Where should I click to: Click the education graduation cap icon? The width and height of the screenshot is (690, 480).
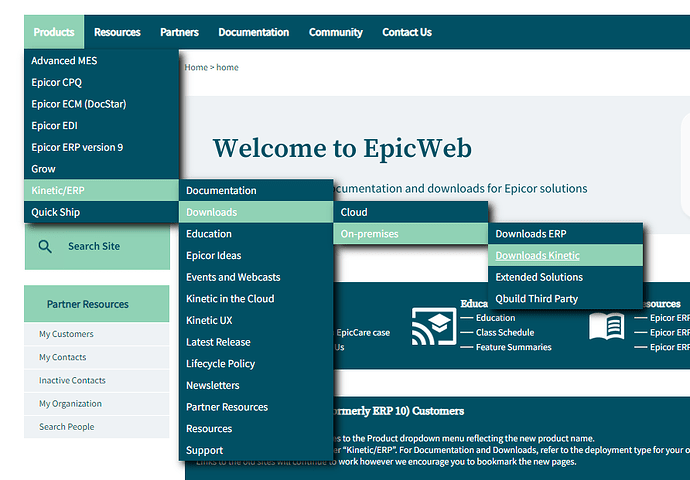point(434,326)
